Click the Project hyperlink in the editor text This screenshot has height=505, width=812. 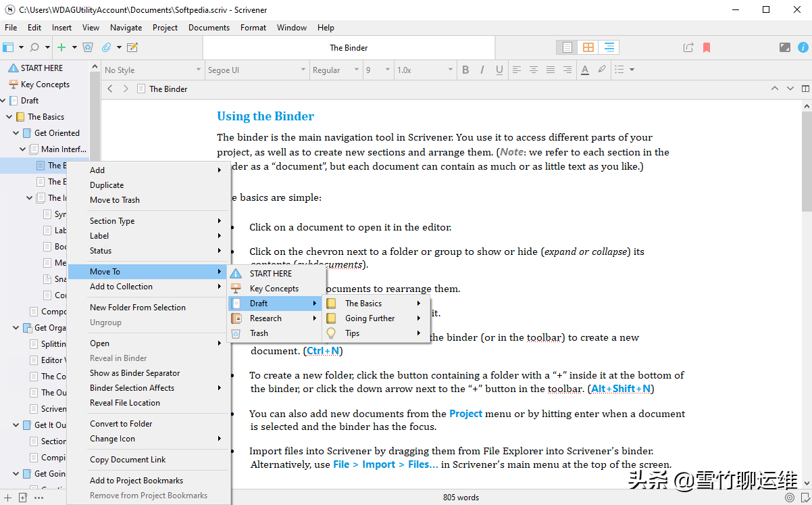pos(465,414)
